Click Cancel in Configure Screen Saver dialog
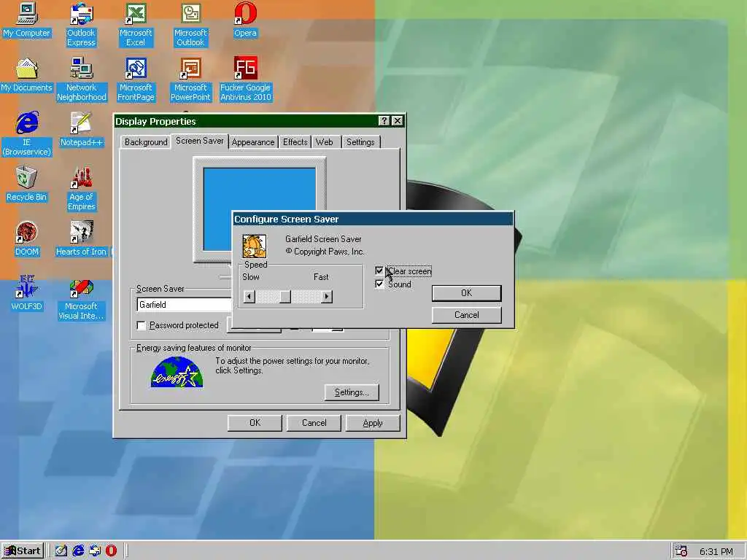The width and height of the screenshot is (747, 560). click(x=466, y=315)
